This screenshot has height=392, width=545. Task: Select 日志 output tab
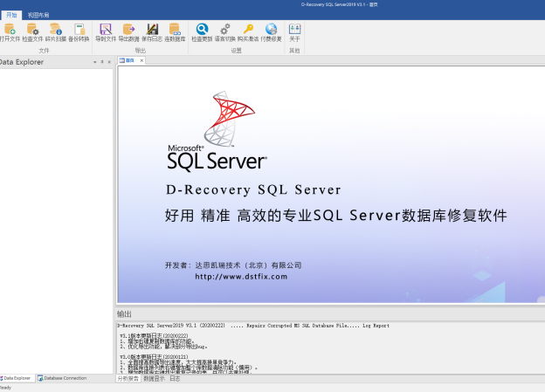click(x=175, y=379)
